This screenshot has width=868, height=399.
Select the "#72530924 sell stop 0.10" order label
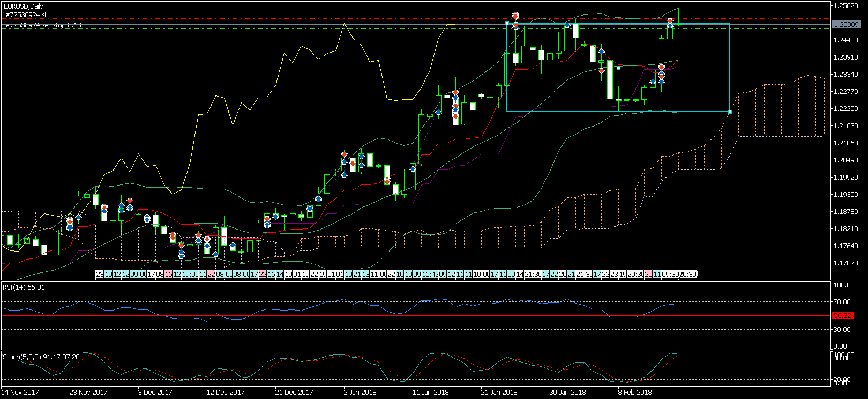click(43, 25)
